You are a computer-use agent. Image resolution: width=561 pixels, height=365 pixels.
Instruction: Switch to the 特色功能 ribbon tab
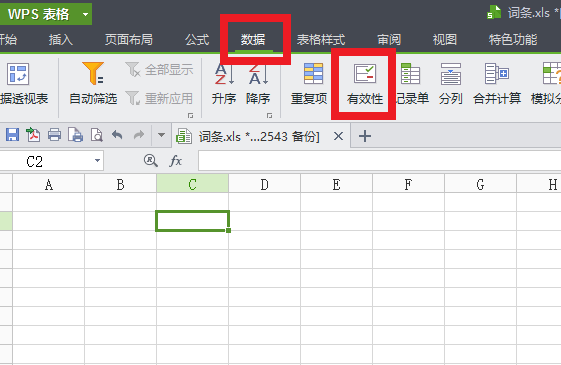click(x=513, y=39)
